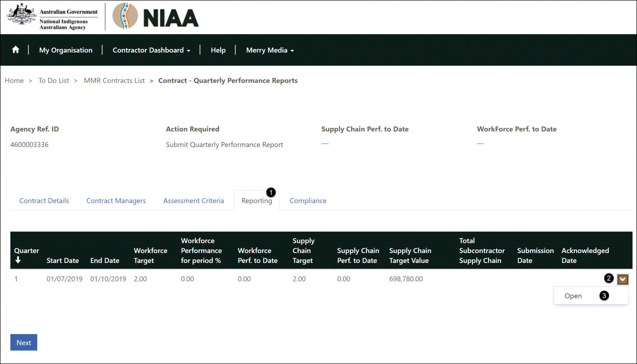Click the Action Required label
Image resolution: width=637 pixels, height=364 pixels.
point(193,129)
